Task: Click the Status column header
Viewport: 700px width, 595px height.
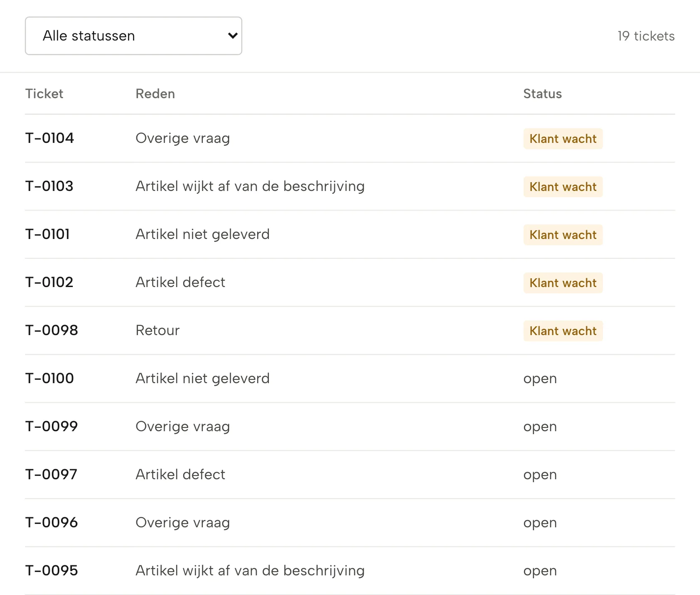Action: pos(542,94)
